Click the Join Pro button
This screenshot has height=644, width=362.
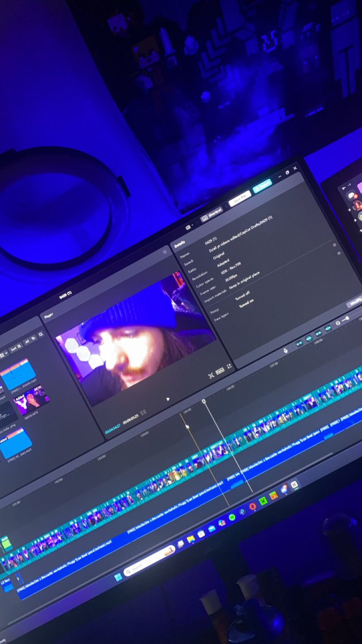pos(240,198)
